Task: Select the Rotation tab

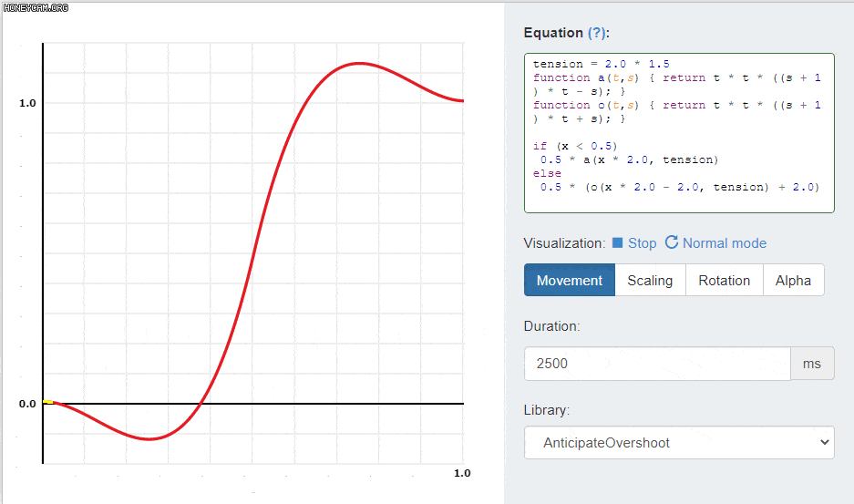Action: point(724,280)
